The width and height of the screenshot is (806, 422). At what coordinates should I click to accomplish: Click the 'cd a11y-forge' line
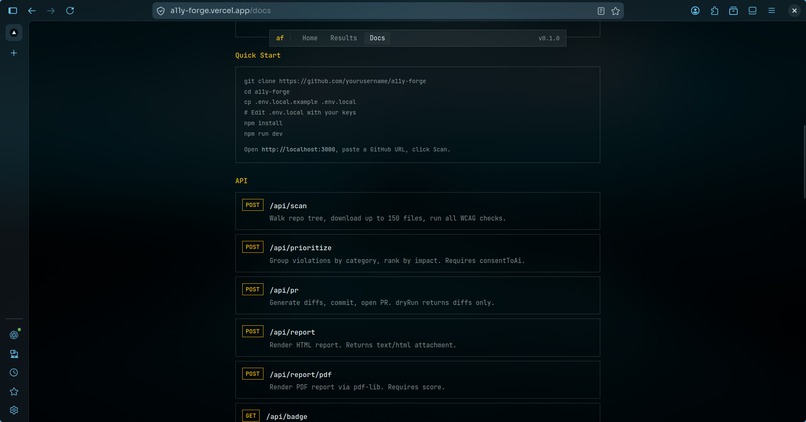266,91
